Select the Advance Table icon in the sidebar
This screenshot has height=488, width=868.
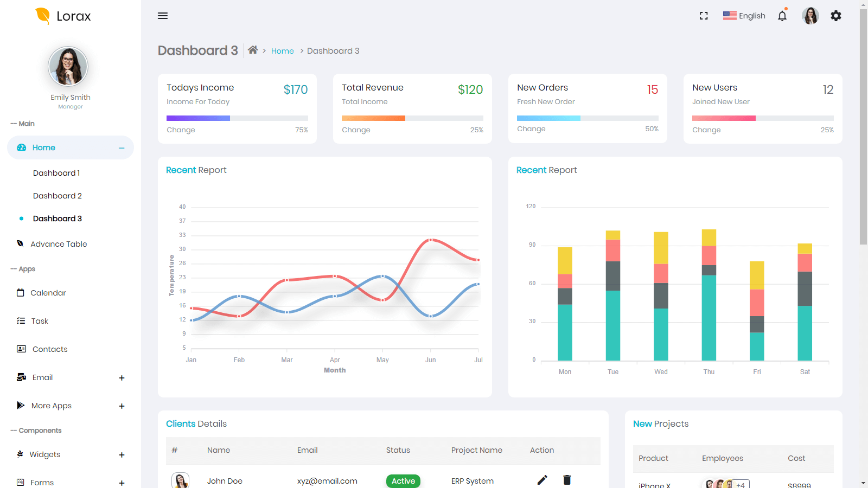click(x=20, y=243)
